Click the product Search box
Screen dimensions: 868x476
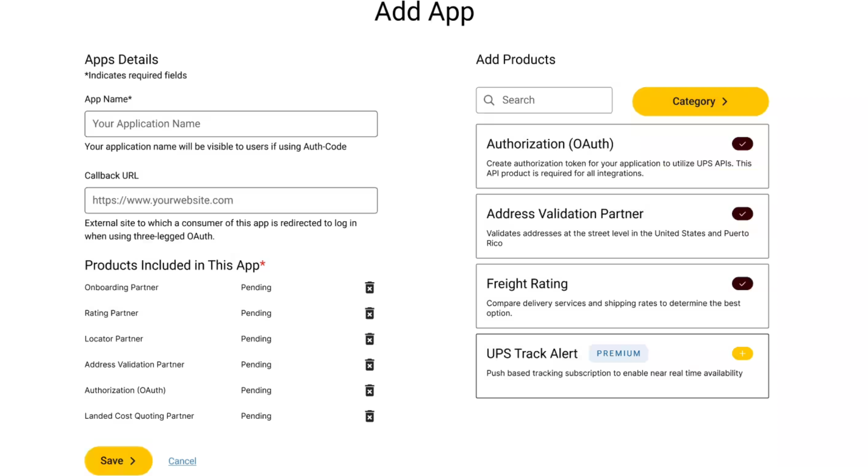[553, 100]
